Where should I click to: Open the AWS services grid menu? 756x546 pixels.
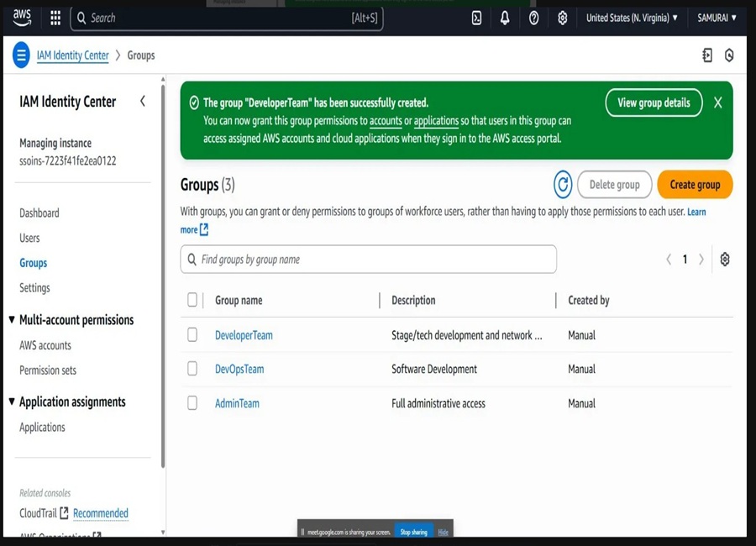[x=55, y=18]
